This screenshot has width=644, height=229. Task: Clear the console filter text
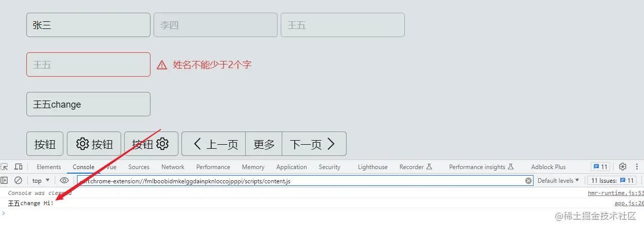[x=528, y=181]
